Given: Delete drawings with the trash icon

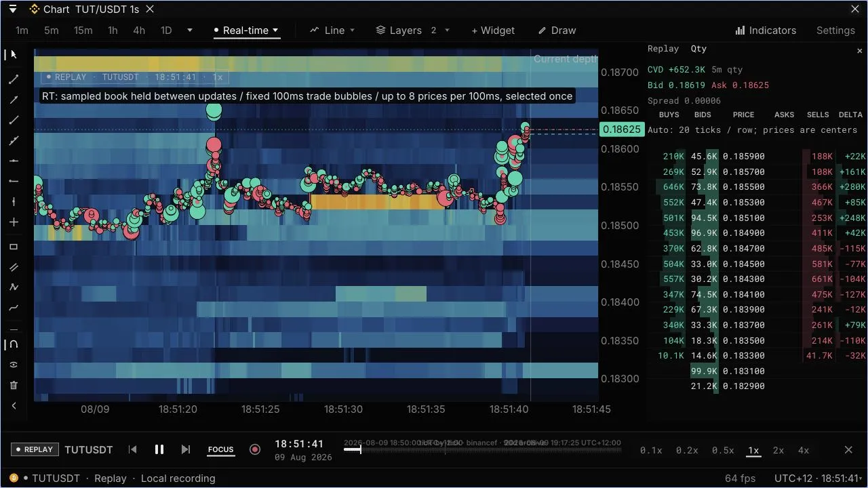Looking at the screenshot, I should point(14,385).
